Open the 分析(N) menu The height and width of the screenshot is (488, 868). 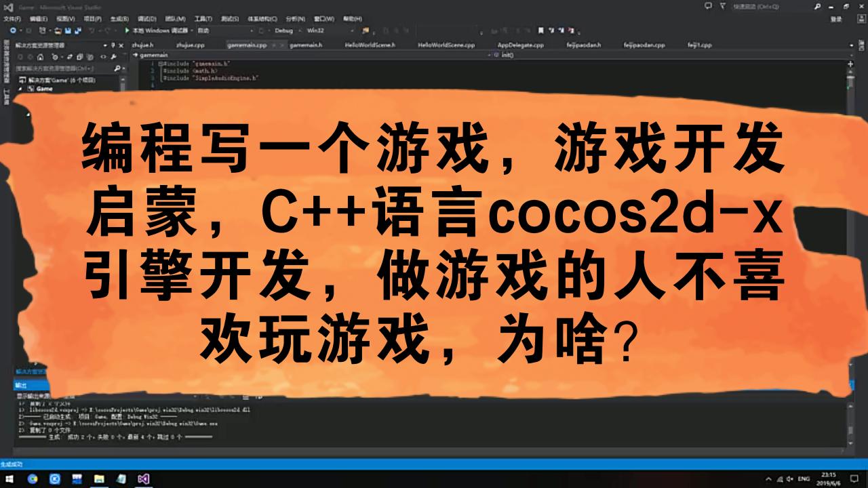click(x=295, y=19)
